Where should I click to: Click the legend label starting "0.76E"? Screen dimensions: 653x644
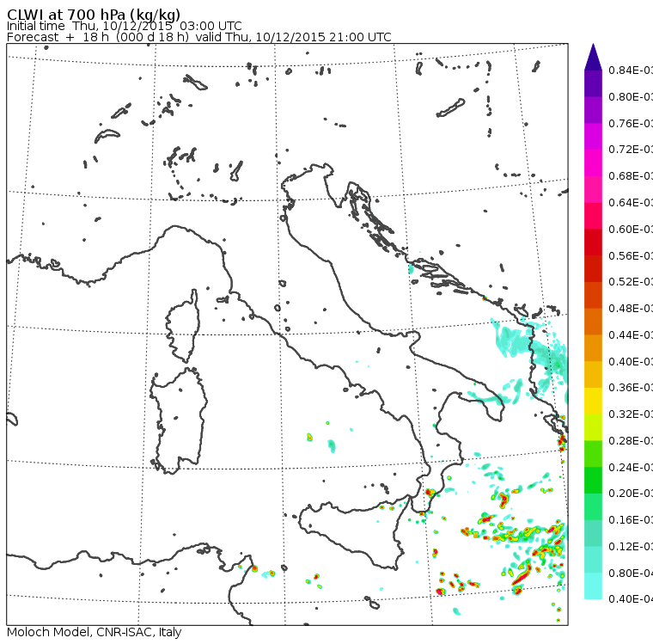(631, 123)
